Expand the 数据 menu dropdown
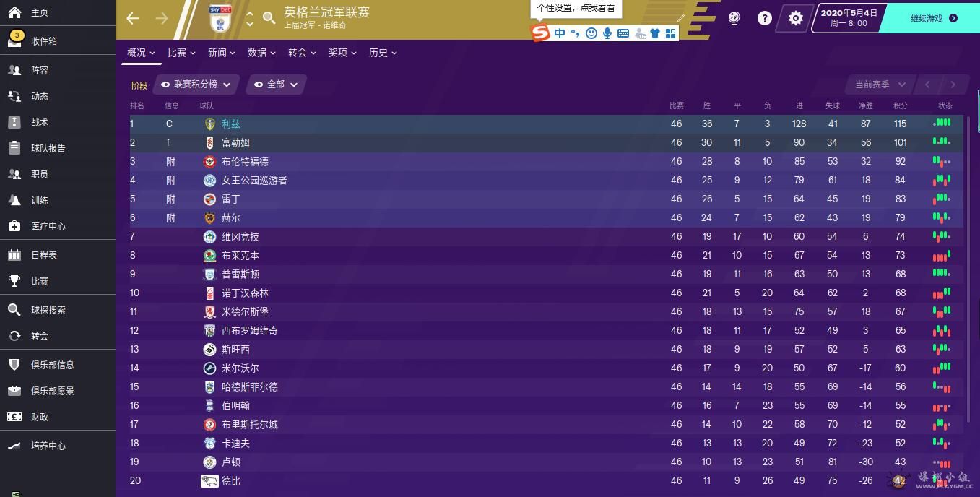 point(261,53)
